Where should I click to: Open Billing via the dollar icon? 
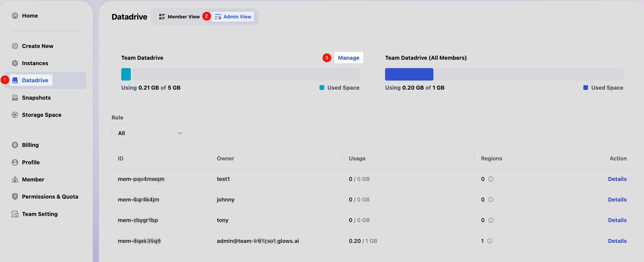click(x=15, y=145)
